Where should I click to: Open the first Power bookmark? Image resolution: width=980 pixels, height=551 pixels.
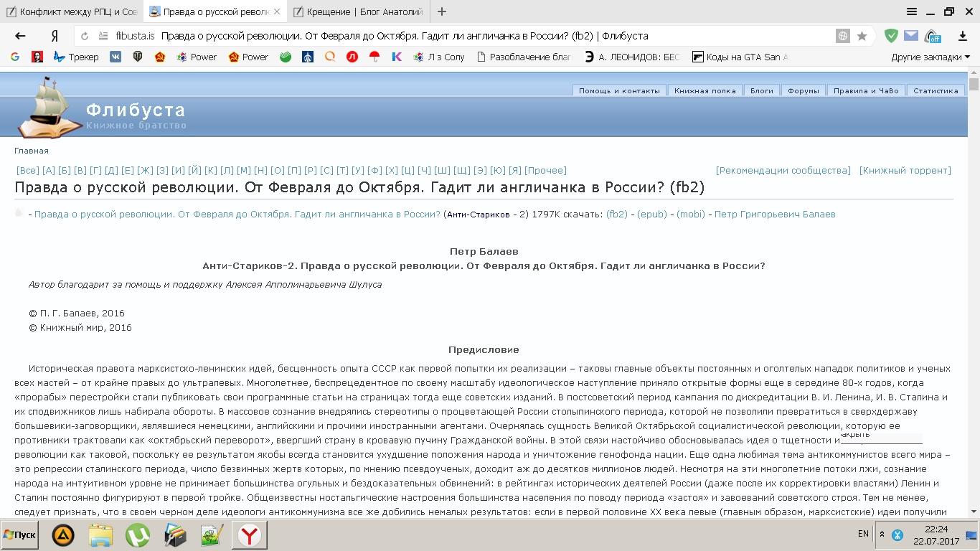coord(196,57)
